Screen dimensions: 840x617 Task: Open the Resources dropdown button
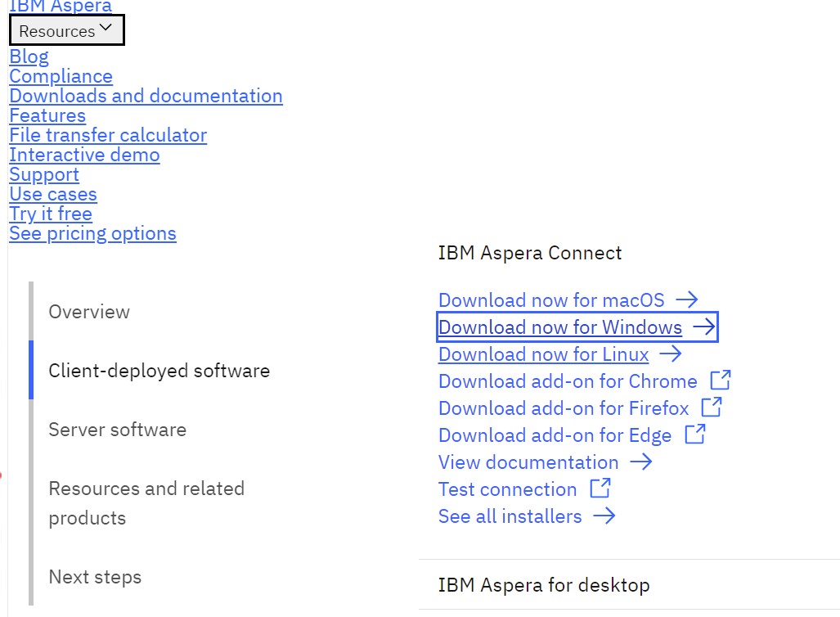(x=67, y=30)
